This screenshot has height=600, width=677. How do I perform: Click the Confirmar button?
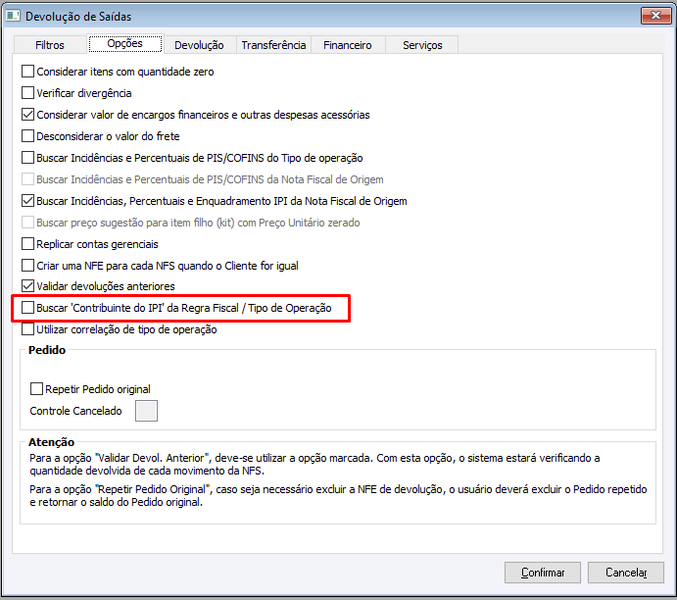tap(542, 572)
